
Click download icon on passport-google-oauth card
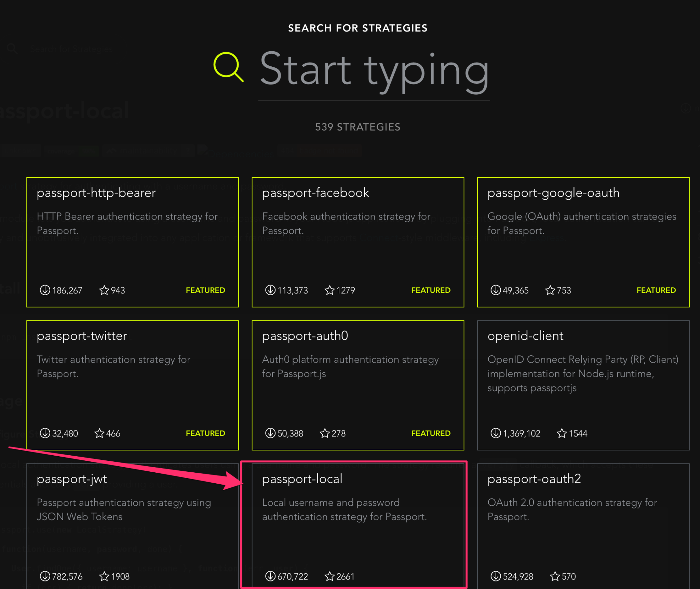495,290
